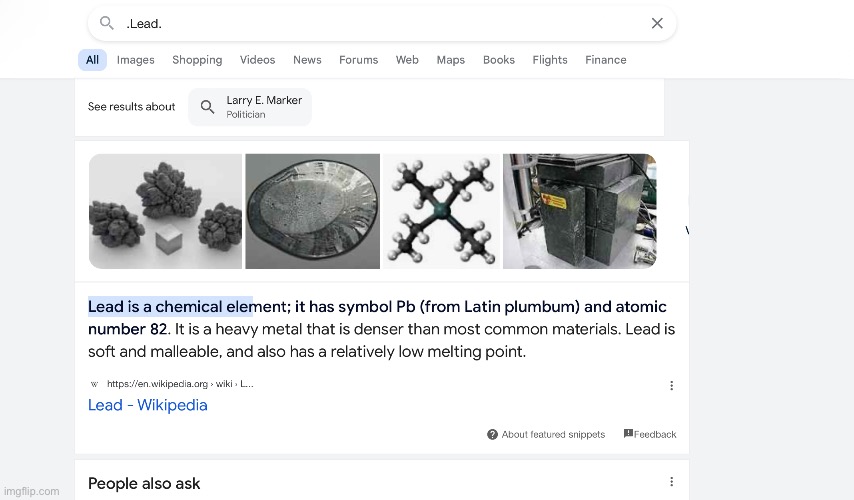Click the search box containing .Lead.

(382, 23)
